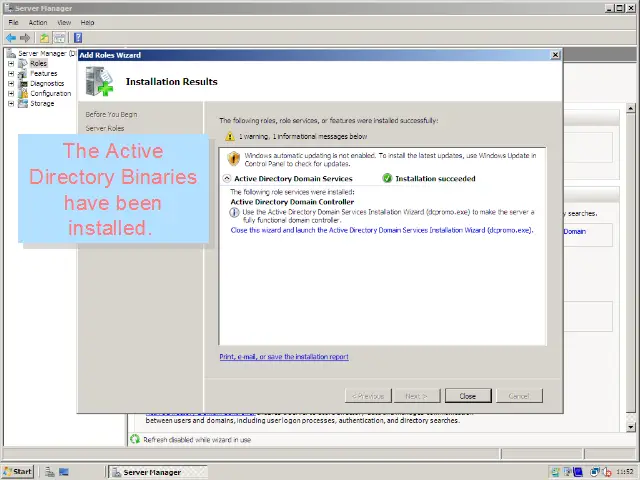Click the Show Desktop quick launch icon

coord(64,472)
